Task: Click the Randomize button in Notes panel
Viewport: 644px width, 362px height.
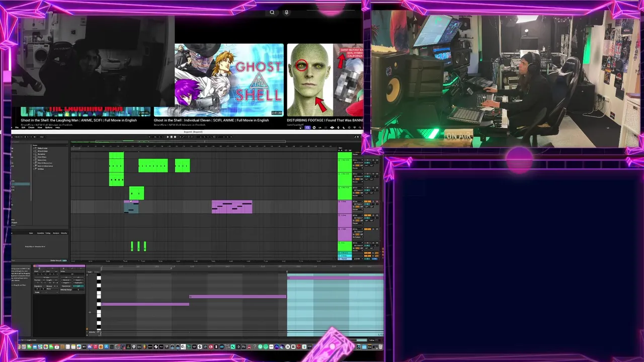Action: click(x=66, y=286)
